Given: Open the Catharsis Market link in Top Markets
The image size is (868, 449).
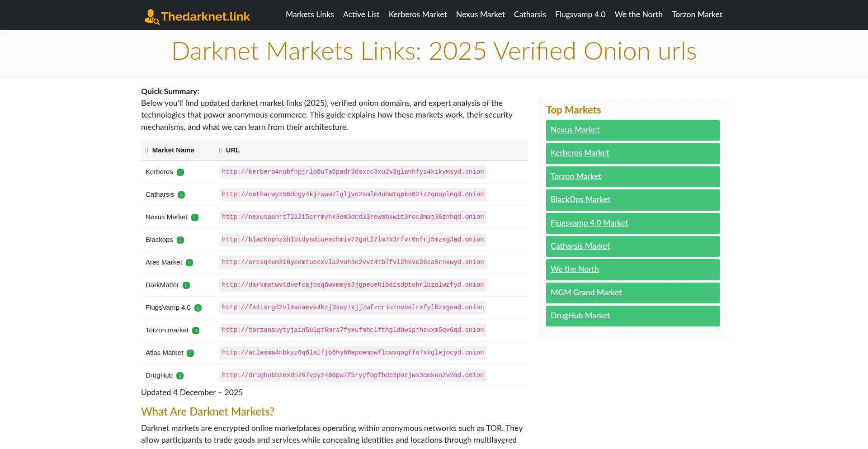Looking at the screenshot, I should [580, 246].
